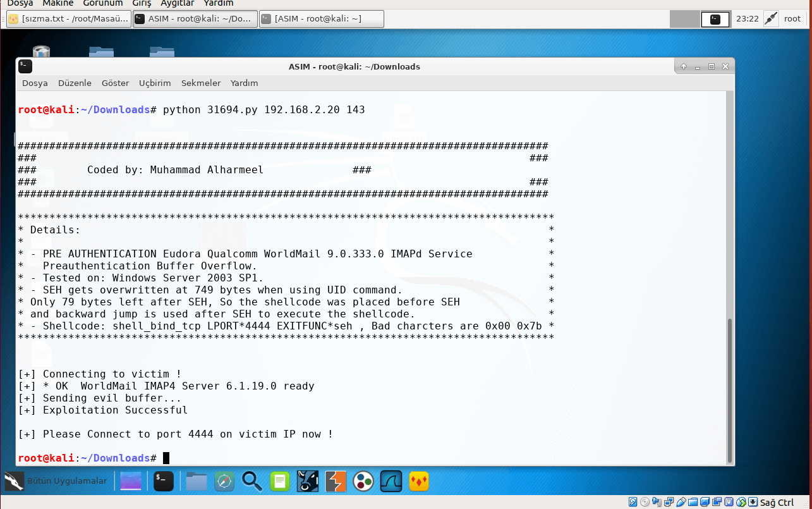Switch to sızma.txt window in panel

click(68, 19)
